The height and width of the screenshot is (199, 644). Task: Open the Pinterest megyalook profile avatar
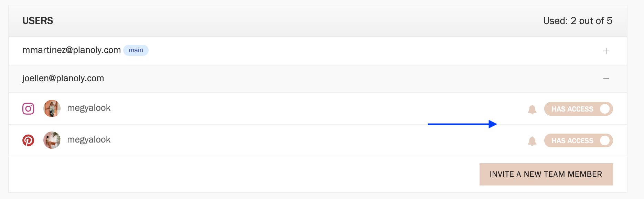click(x=52, y=140)
